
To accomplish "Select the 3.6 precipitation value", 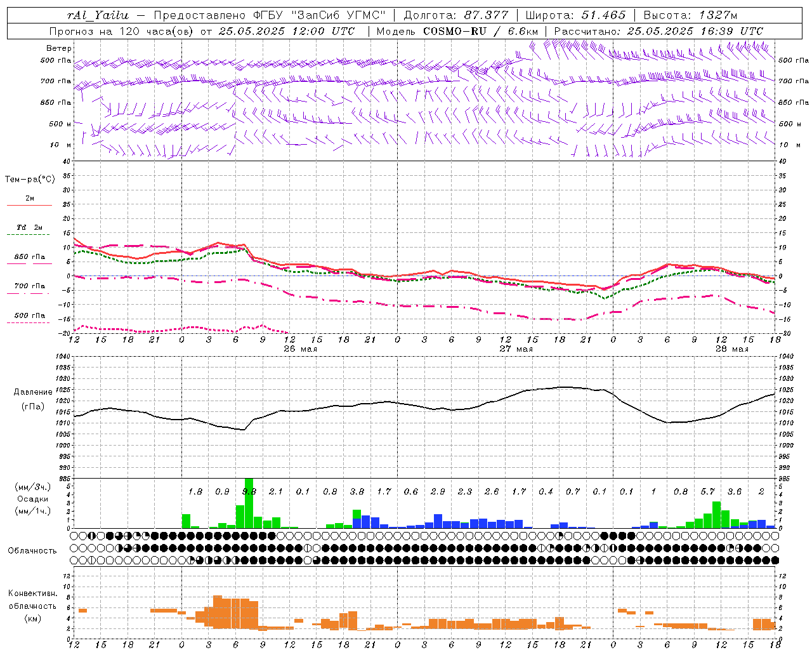I will [735, 492].
